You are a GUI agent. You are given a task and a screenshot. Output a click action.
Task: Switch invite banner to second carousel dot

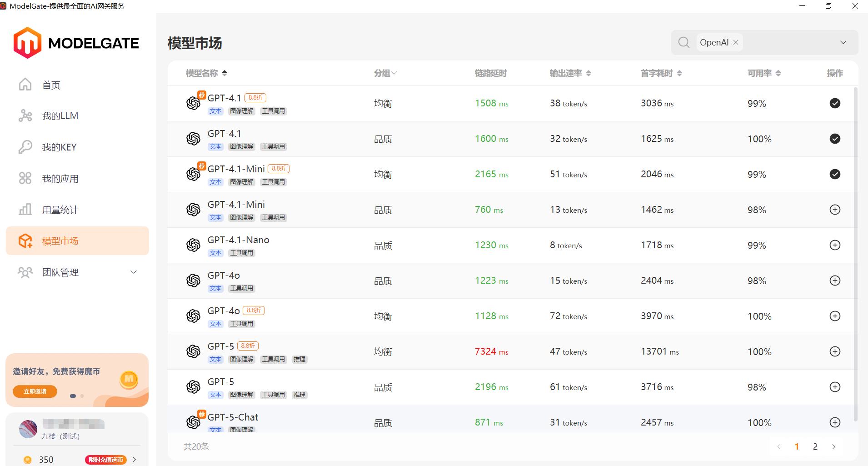click(82, 396)
